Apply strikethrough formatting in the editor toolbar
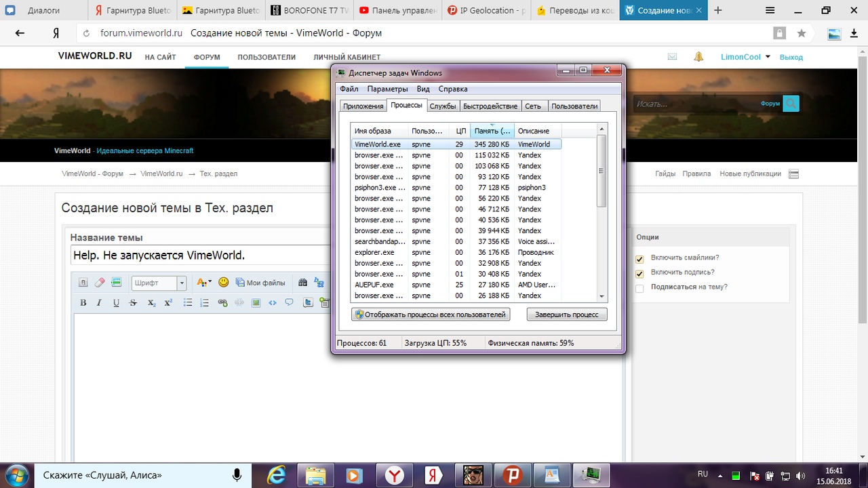The width and height of the screenshot is (868, 488). click(133, 303)
